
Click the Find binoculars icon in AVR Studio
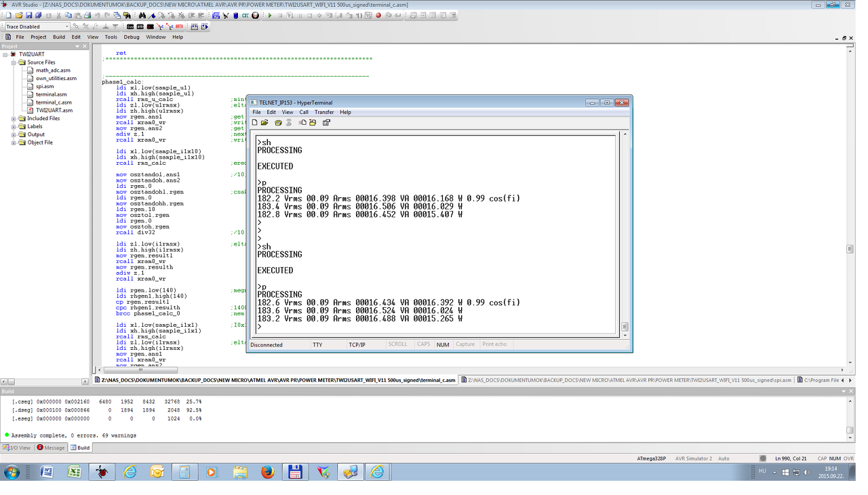pos(142,16)
